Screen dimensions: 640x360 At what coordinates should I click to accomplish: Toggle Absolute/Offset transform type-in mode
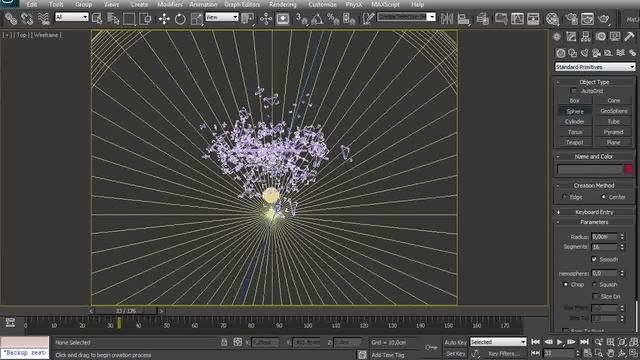tap(238, 342)
